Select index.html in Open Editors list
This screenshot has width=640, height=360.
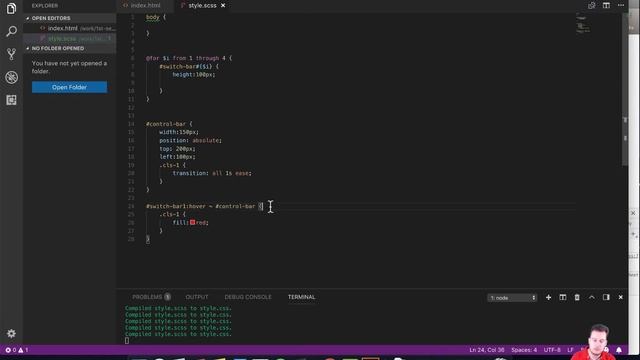click(69, 28)
